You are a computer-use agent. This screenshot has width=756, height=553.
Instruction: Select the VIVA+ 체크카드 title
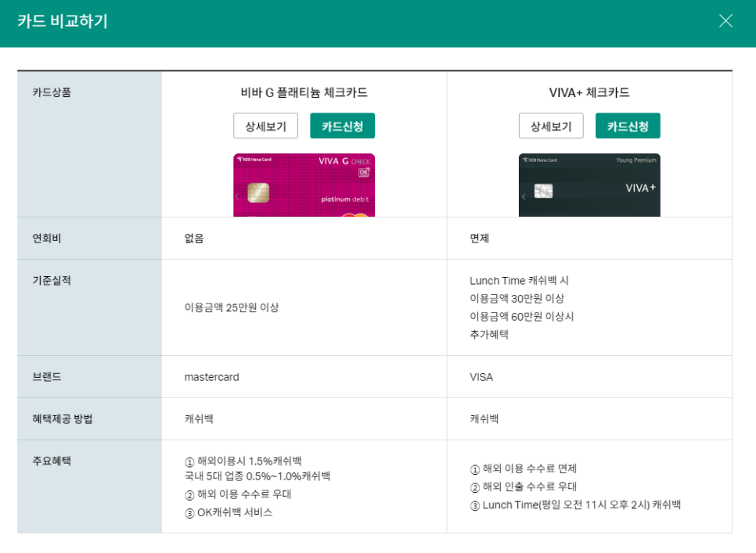(x=589, y=92)
